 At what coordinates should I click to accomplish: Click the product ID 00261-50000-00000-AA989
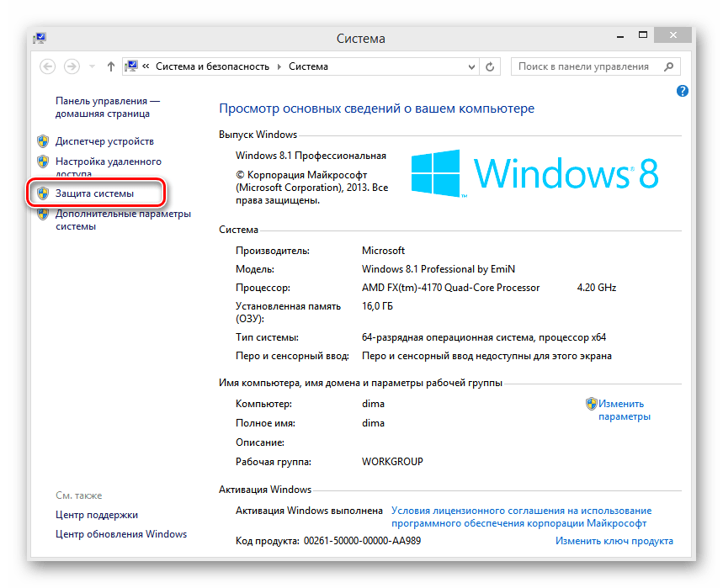point(363,541)
